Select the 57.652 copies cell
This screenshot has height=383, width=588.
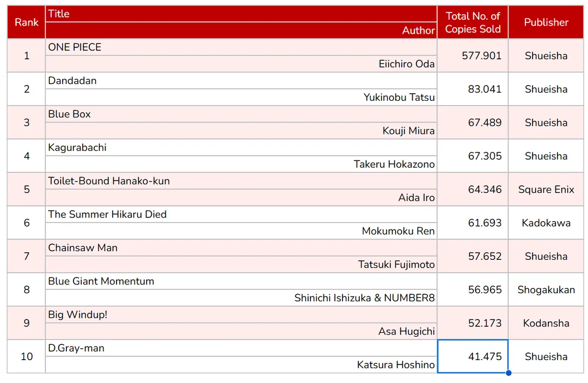point(473,256)
